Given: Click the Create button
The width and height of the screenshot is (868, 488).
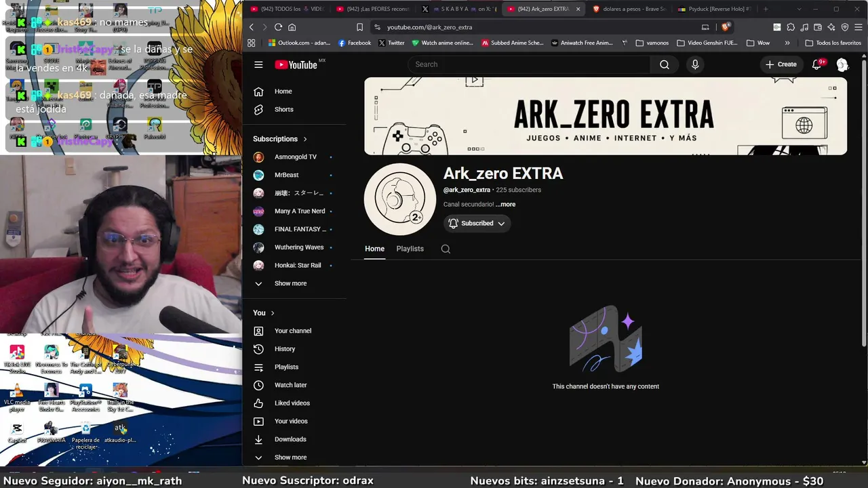Looking at the screenshot, I should tap(781, 64).
